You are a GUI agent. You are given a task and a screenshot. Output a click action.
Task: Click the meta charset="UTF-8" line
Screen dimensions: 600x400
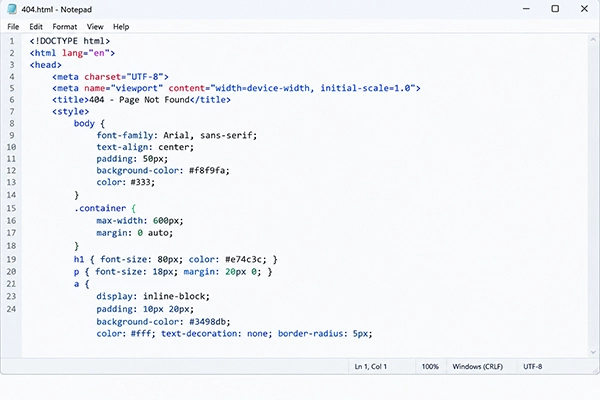[110, 77]
